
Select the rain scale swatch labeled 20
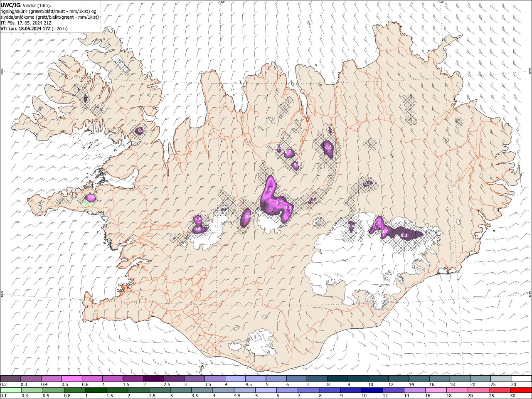pos(478,390)
